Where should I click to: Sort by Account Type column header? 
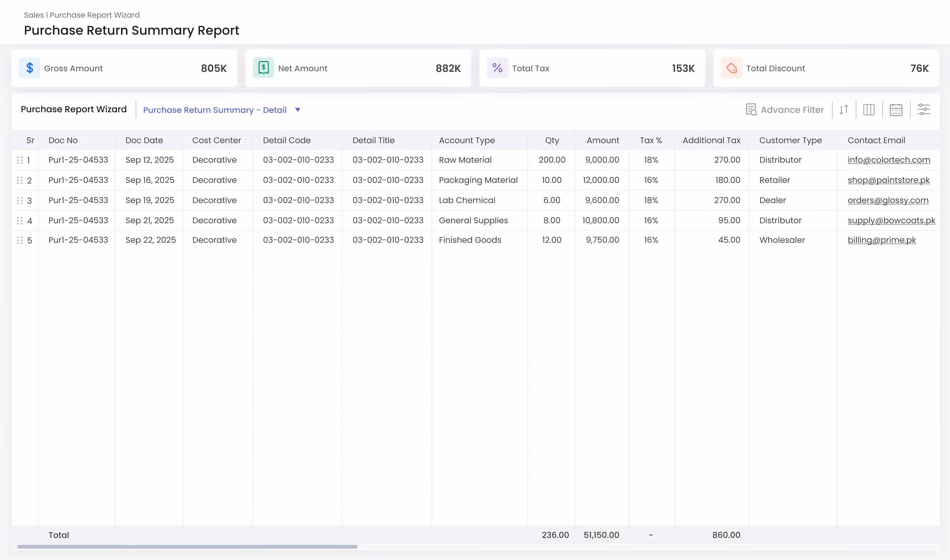467,140
